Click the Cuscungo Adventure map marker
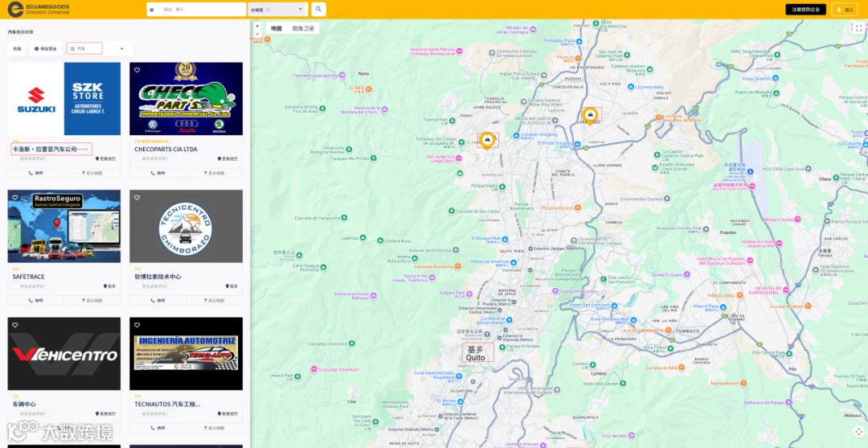Image resolution: width=868 pixels, height=448 pixels. 313,369
